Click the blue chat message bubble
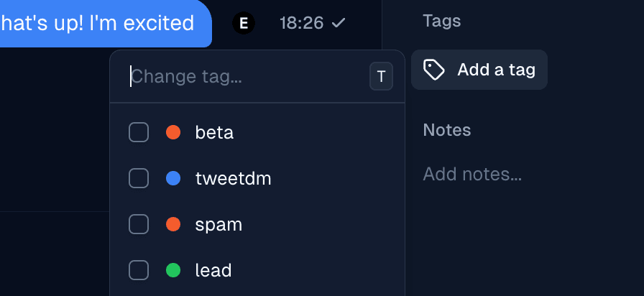 101,23
